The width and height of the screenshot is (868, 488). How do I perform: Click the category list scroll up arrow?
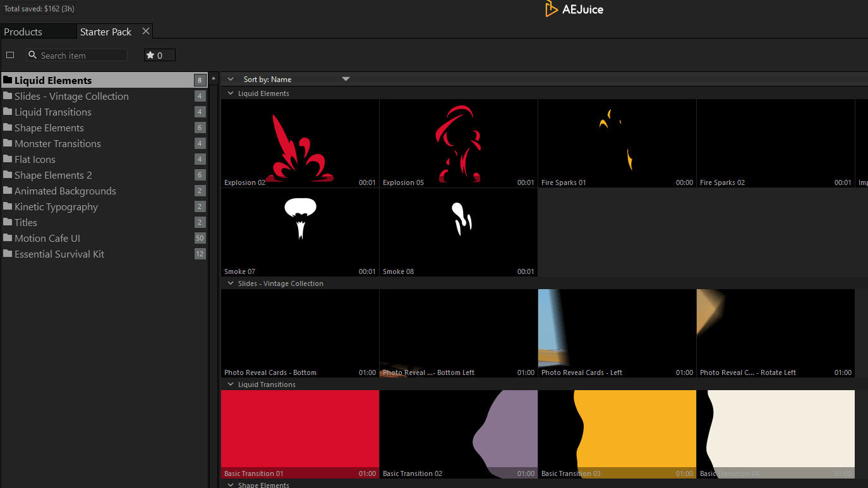click(214, 78)
